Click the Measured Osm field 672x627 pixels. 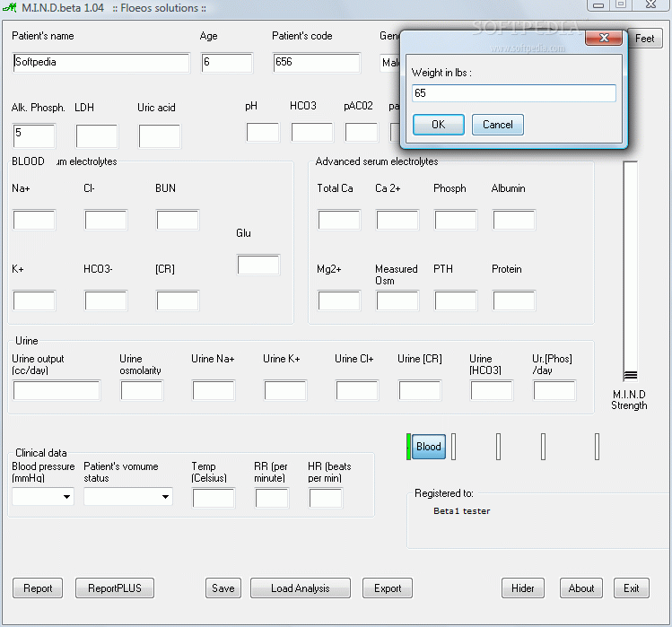tap(397, 300)
